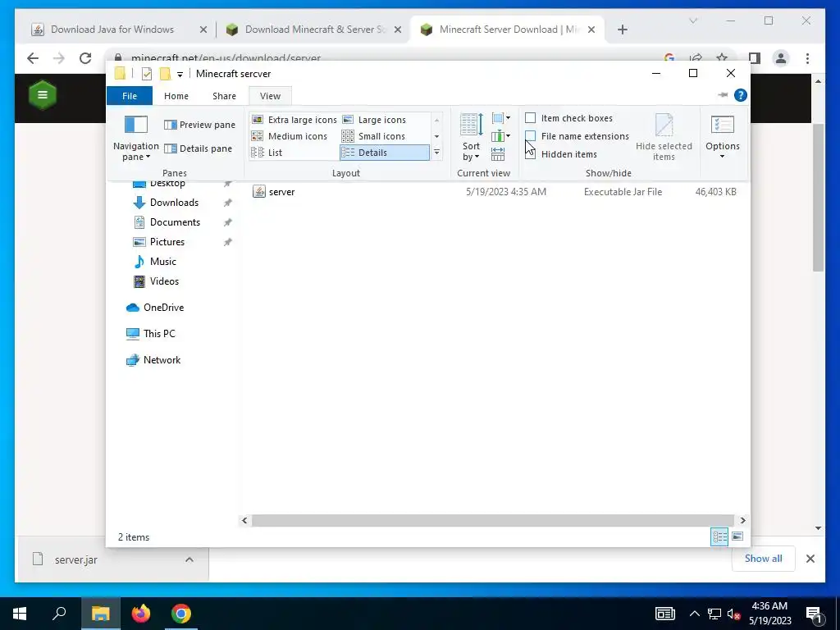Switch to Download Minecraft & Server tab
The height and width of the screenshot is (630, 840).
tap(313, 30)
